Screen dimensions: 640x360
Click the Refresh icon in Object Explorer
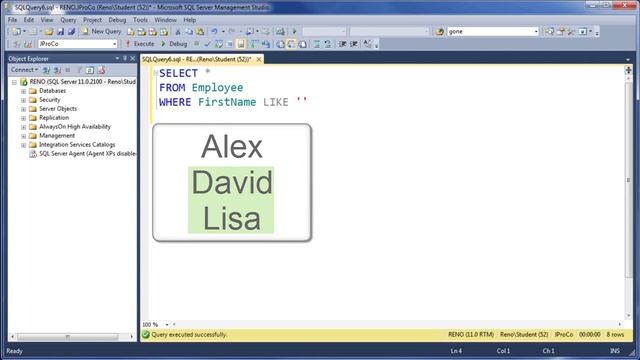[x=90, y=70]
